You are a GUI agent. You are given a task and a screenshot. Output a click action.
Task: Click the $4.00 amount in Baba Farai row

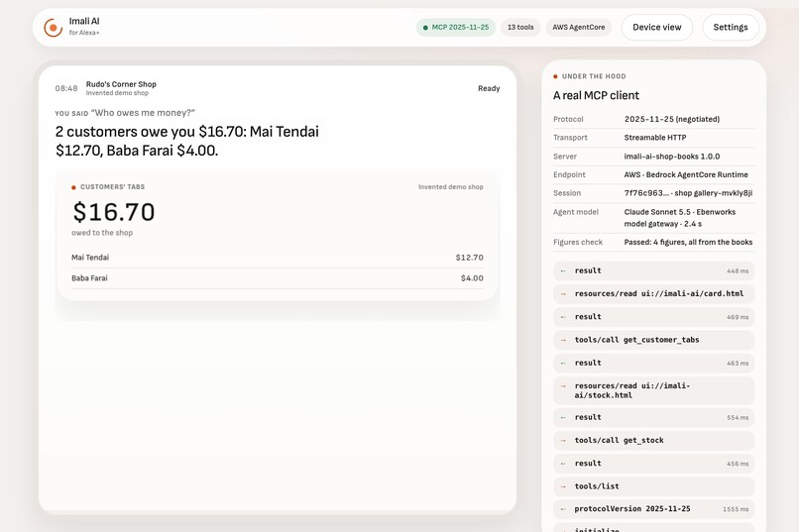pyautogui.click(x=472, y=278)
